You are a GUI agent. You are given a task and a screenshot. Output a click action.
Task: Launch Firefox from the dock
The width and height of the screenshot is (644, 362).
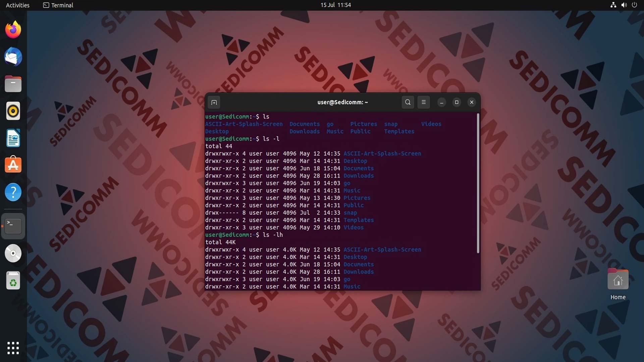click(13, 30)
